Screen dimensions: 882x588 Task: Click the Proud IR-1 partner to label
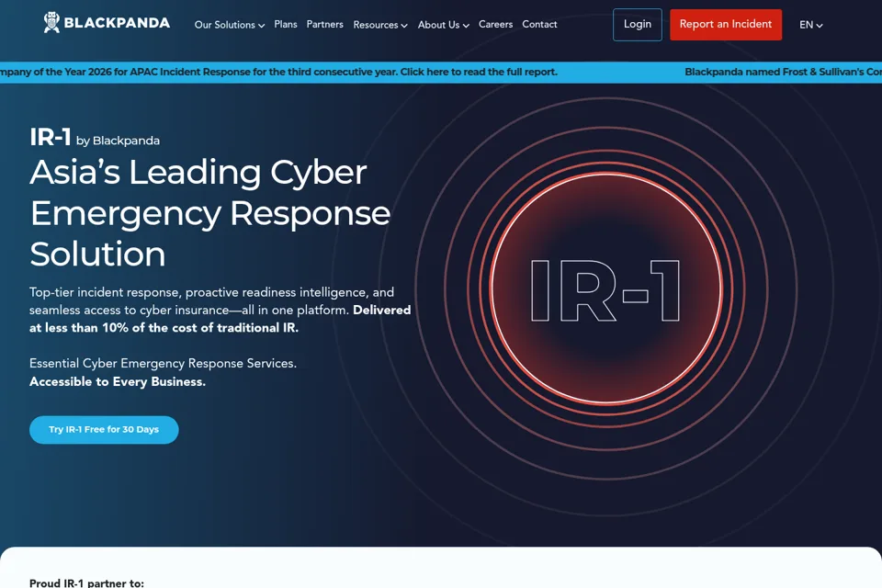click(86, 582)
